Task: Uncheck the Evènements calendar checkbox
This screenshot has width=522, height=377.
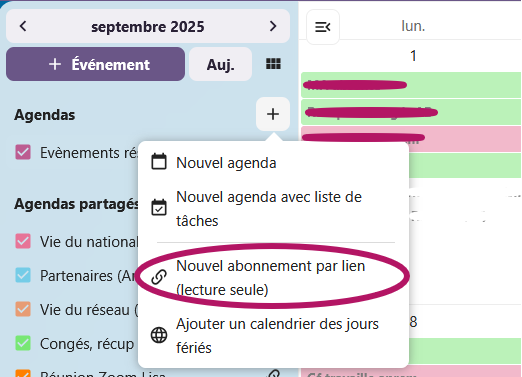Action: point(23,152)
